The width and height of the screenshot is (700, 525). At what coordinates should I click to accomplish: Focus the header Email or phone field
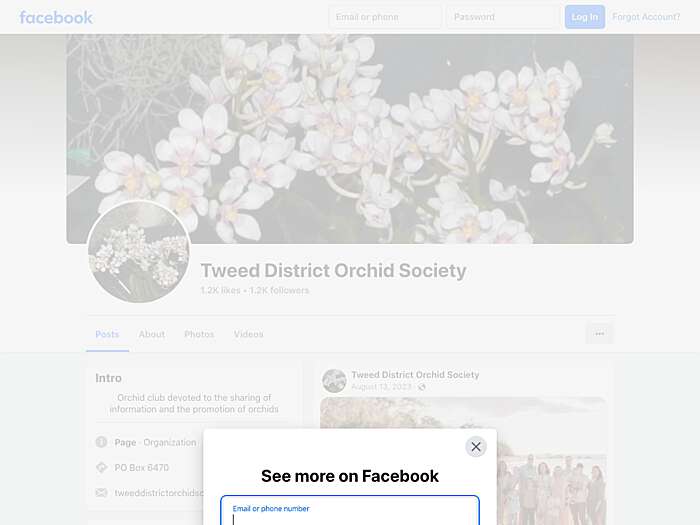385,17
